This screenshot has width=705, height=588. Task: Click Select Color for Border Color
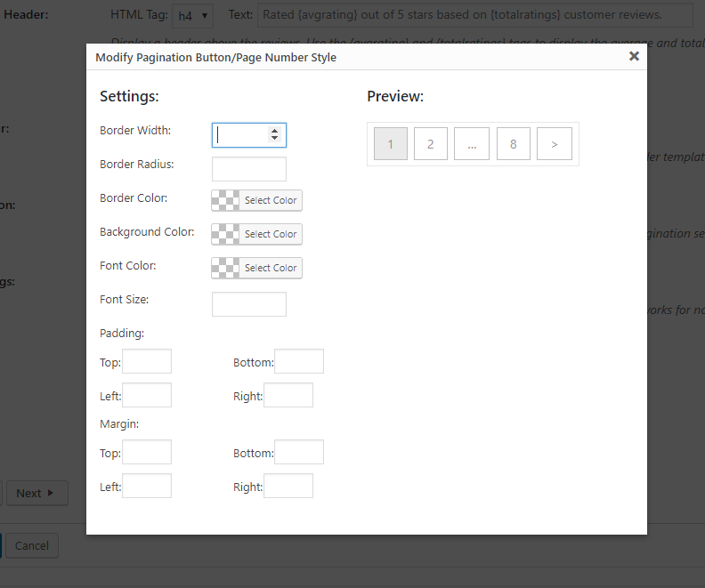[271, 200]
